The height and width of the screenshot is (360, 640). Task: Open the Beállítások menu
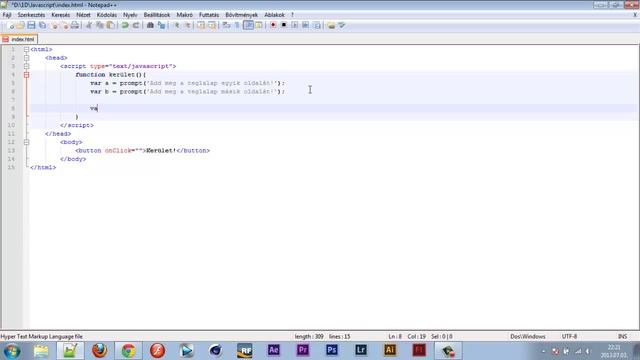click(x=157, y=15)
